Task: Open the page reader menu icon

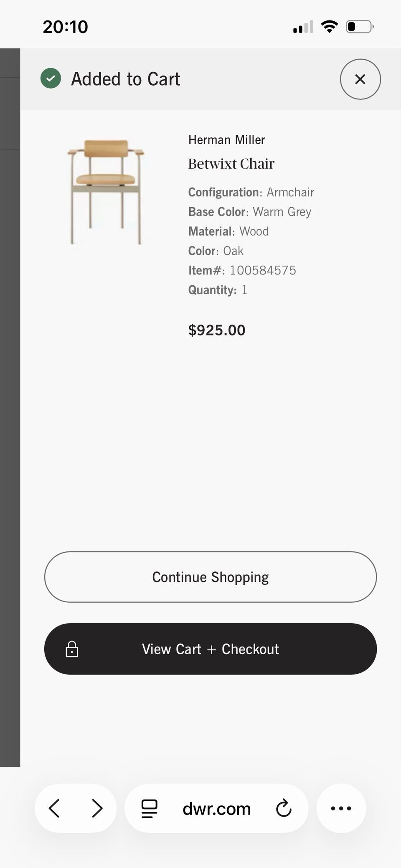Action: pyautogui.click(x=149, y=809)
